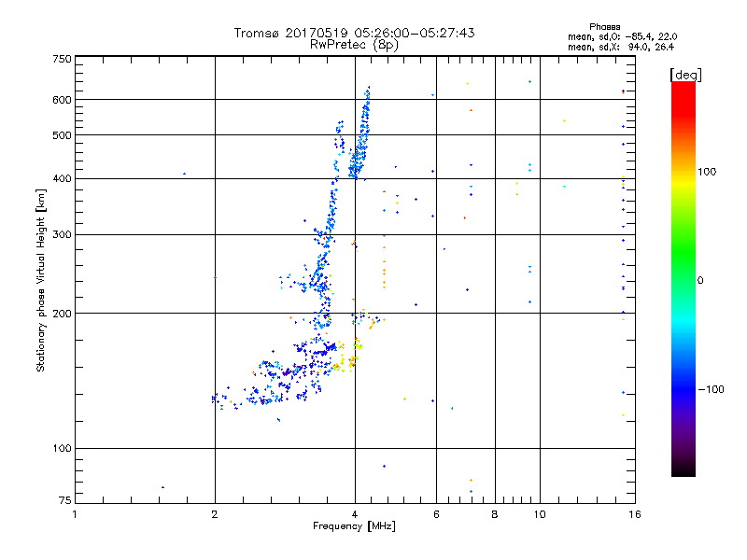Click the y-axis label "100" on height axis
The height and width of the screenshot is (560, 747).
(x=62, y=448)
